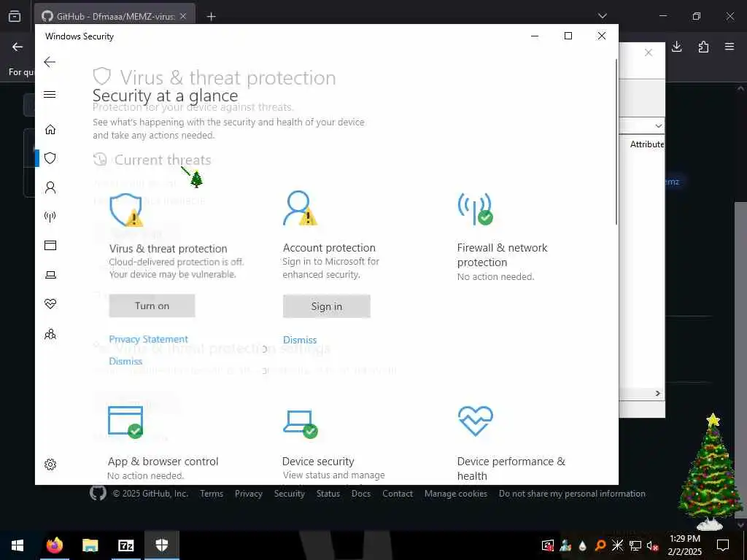Dismiss the Virus & threat protection warning
747x560 pixels.
click(125, 361)
